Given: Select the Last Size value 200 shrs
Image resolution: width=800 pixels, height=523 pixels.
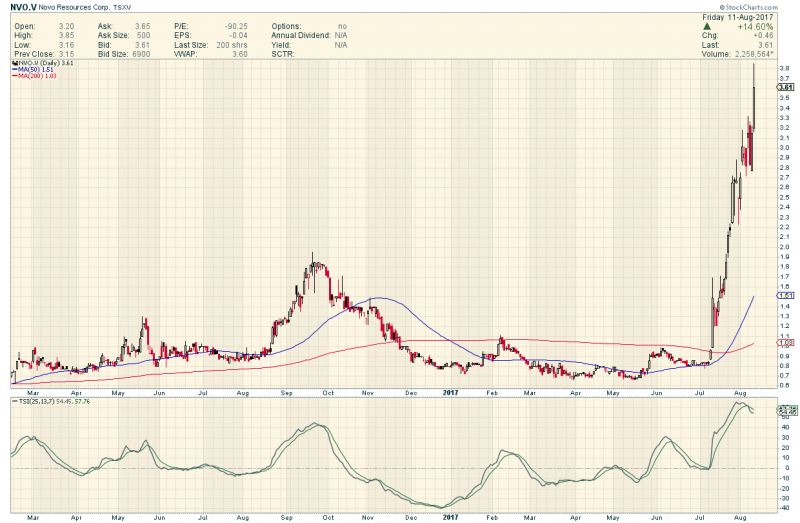Looking at the screenshot, I should (232, 45).
